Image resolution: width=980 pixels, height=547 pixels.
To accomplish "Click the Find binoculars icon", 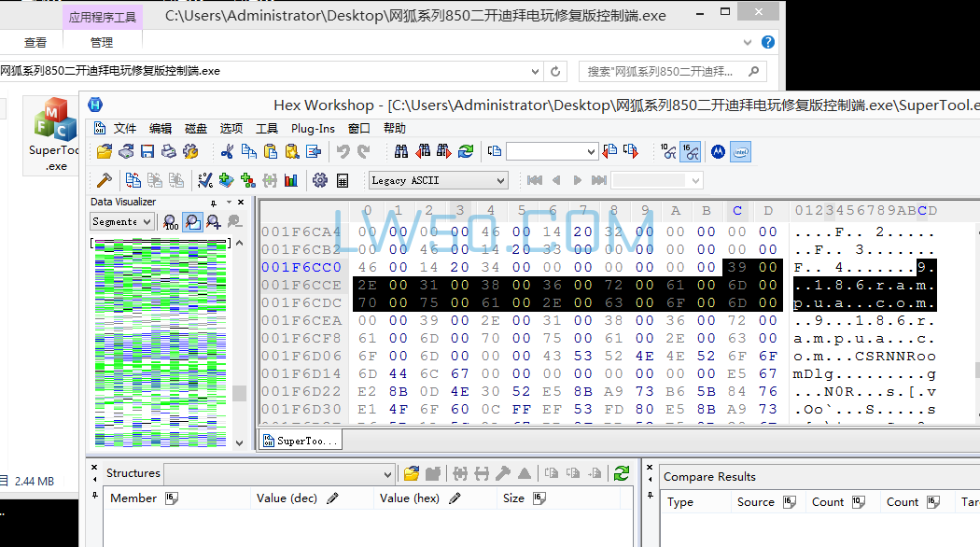I will pos(401,151).
